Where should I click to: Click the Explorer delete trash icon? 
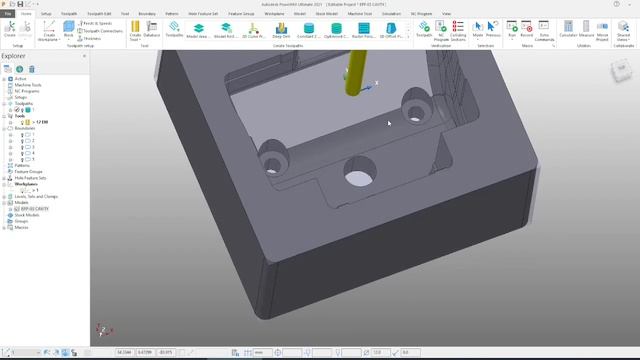[32, 69]
